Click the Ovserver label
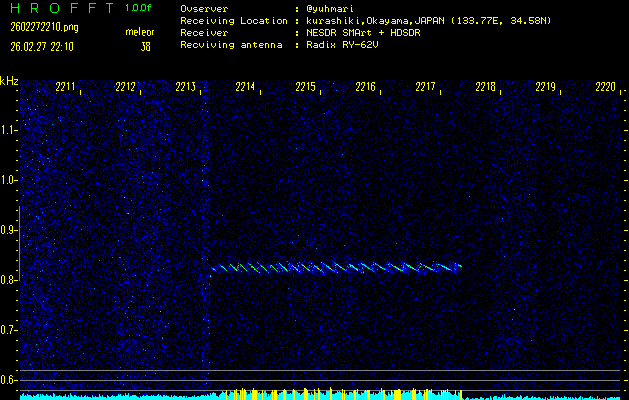This screenshot has width=629, height=400. click(x=204, y=9)
